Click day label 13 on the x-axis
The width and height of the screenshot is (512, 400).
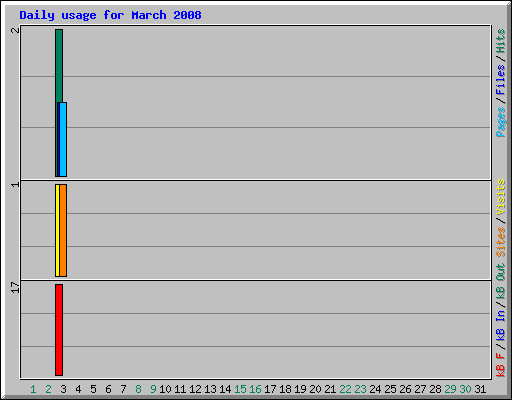(210, 389)
